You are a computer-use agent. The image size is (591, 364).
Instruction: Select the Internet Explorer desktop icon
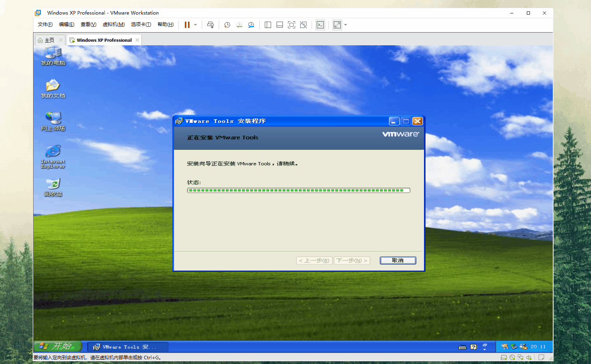(x=53, y=157)
